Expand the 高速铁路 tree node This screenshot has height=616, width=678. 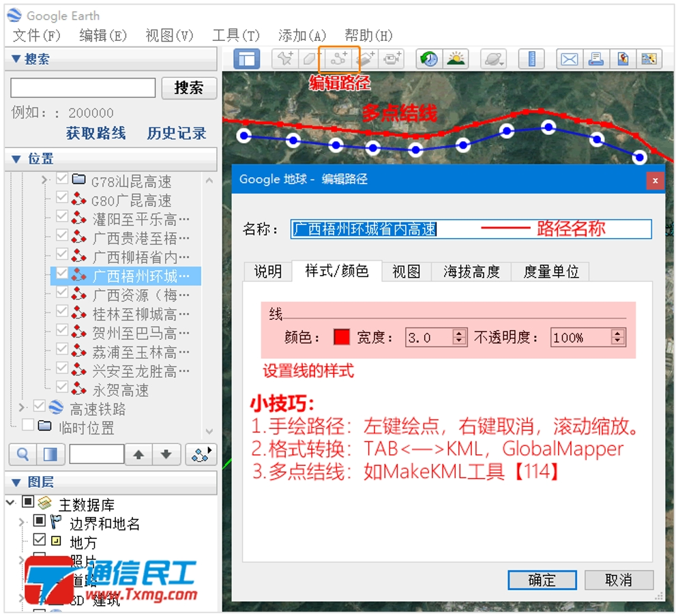(x=22, y=407)
